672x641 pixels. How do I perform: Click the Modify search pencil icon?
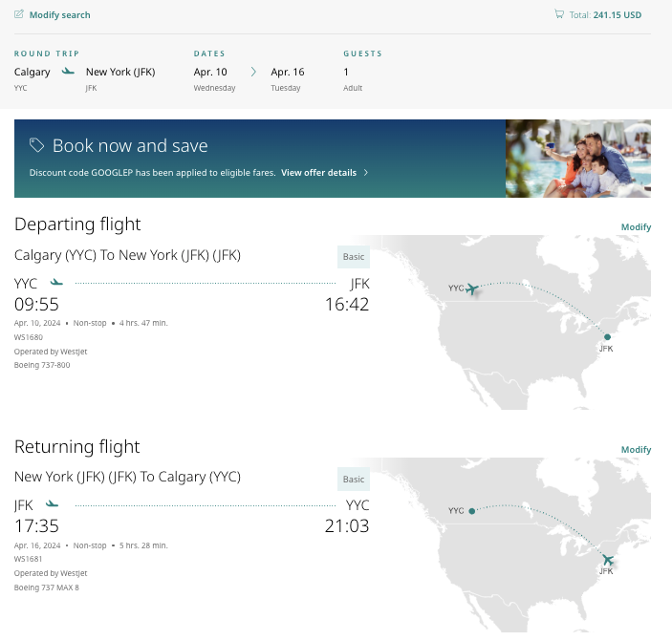coord(19,15)
